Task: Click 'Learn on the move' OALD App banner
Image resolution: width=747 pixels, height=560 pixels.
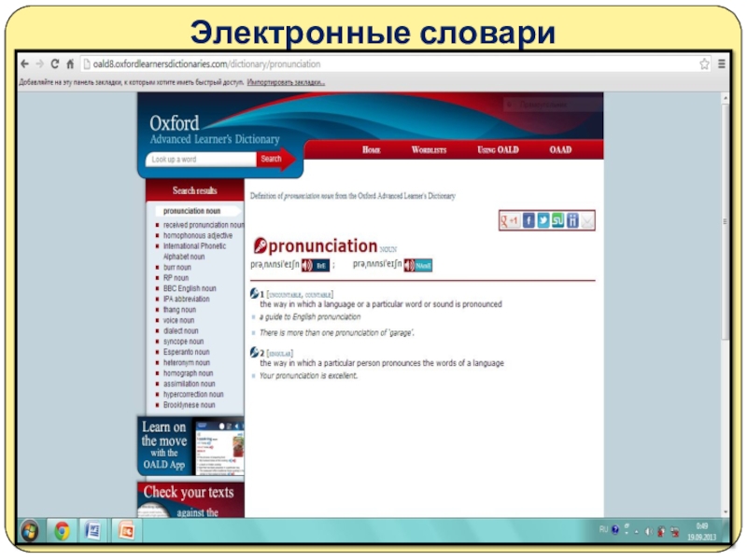Action: [x=190, y=446]
